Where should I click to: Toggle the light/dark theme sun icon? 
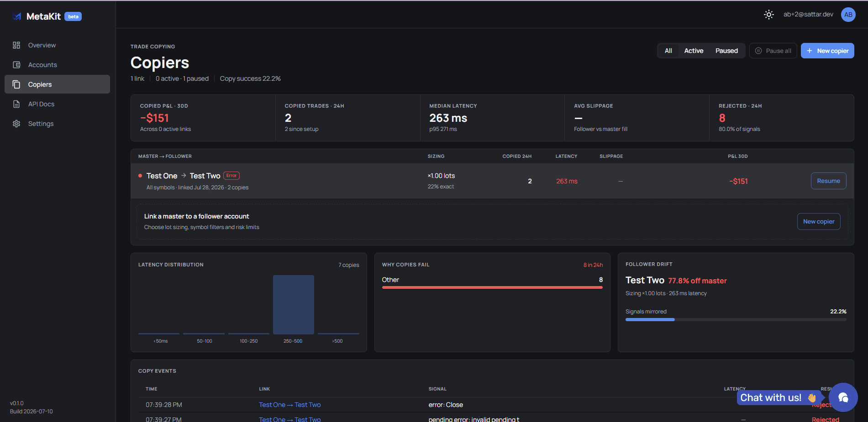coord(769,15)
